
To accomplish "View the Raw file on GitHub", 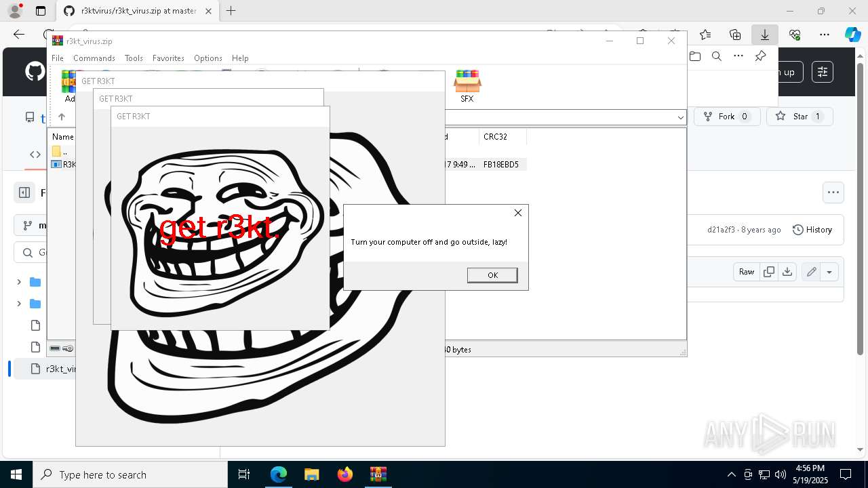I will 747,272.
